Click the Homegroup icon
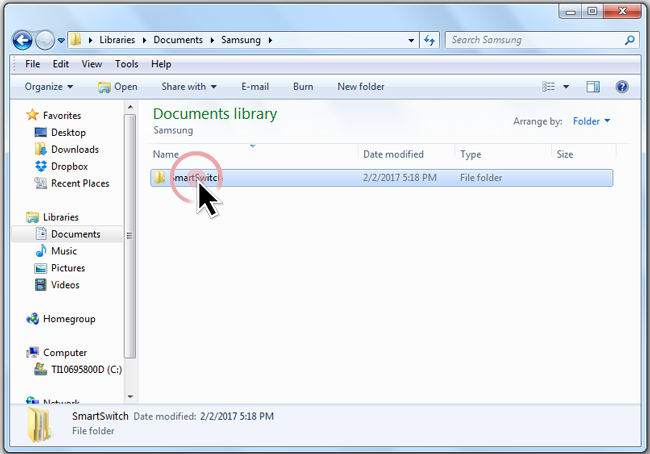Screen dimensions: 650x454 pos(32,319)
